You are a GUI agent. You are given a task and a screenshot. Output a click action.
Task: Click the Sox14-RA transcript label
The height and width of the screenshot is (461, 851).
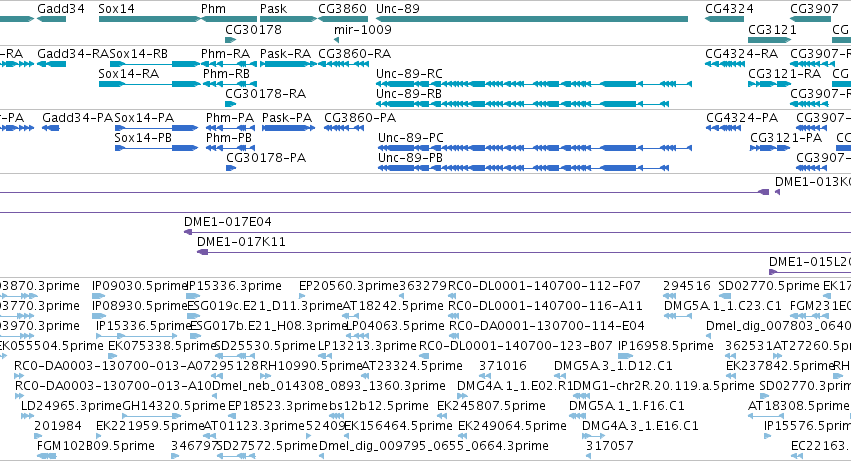pos(129,73)
